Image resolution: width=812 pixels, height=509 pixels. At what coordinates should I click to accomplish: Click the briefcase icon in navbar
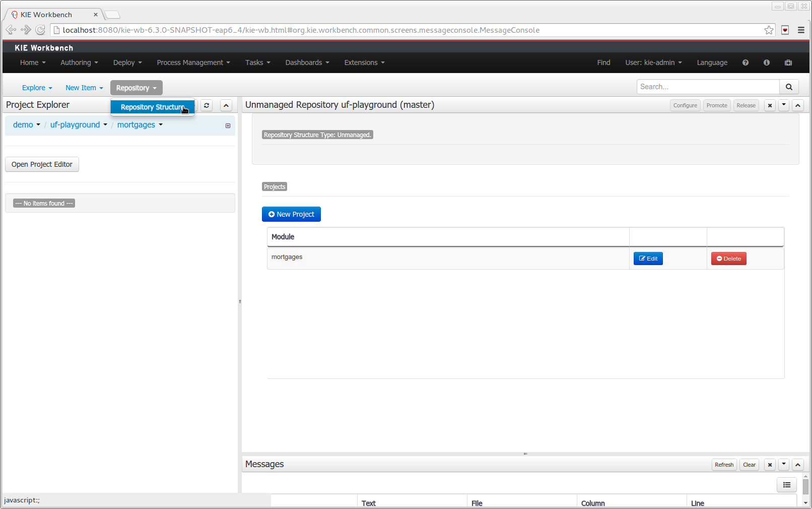tap(788, 62)
